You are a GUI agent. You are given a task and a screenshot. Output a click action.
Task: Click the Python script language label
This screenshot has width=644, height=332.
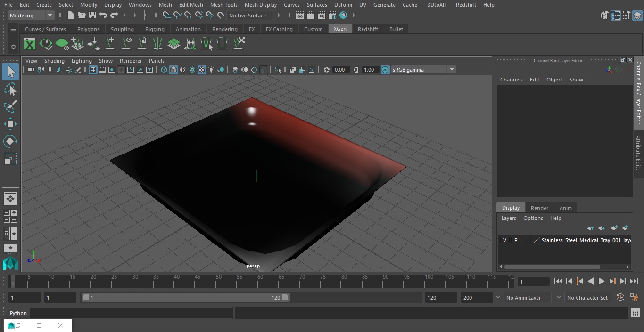pos(18,313)
